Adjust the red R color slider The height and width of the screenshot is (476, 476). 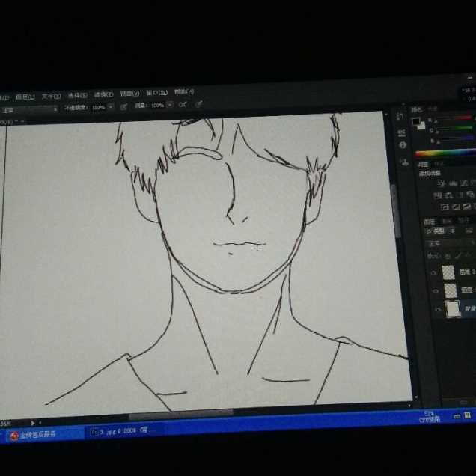pyautogui.click(x=454, y=118)
